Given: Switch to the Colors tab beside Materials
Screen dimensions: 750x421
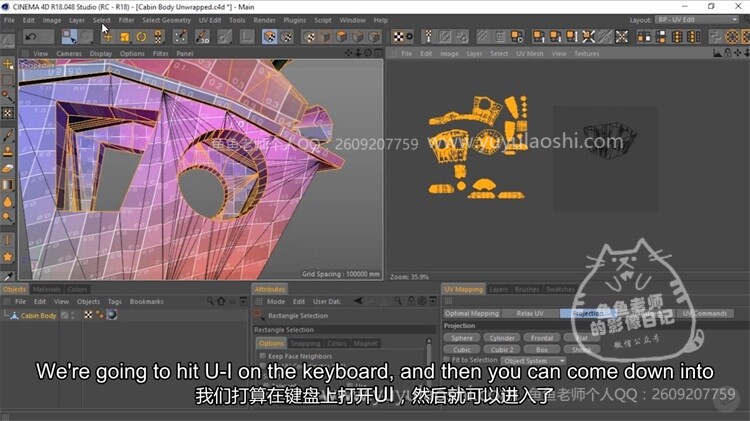Looking at the screenshot, I should click(x=77, y=289).
